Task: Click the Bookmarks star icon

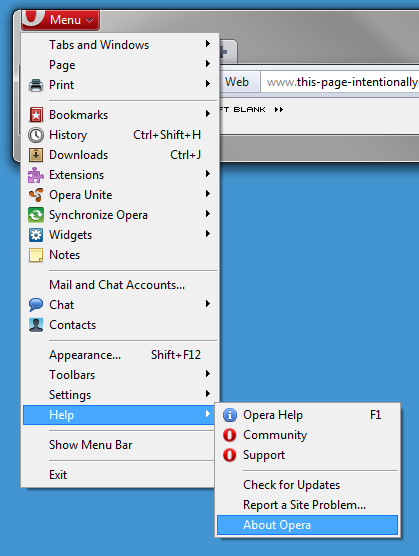Action: coord(36,115)
